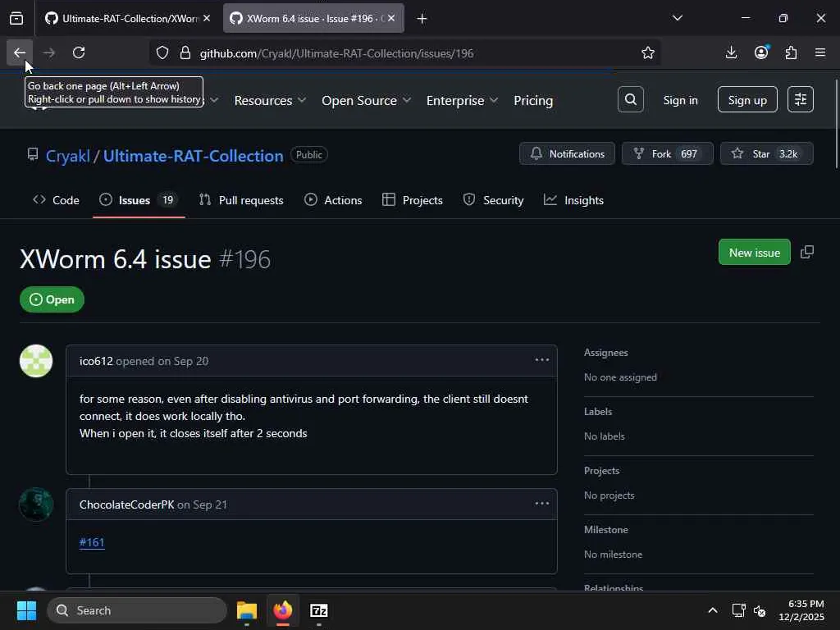Click the Windows taskbar Search box
Image resolution: width=840 pixels, height=630 pixels.
click(137, 610)
